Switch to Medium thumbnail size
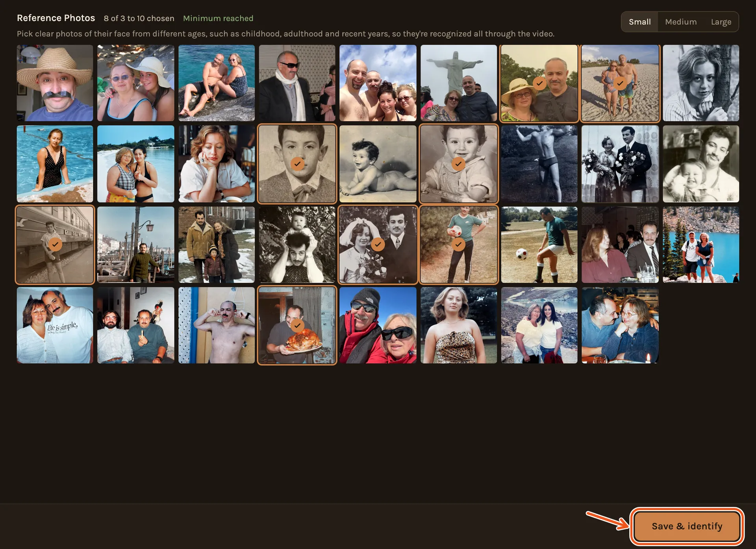 click(681, 22)
